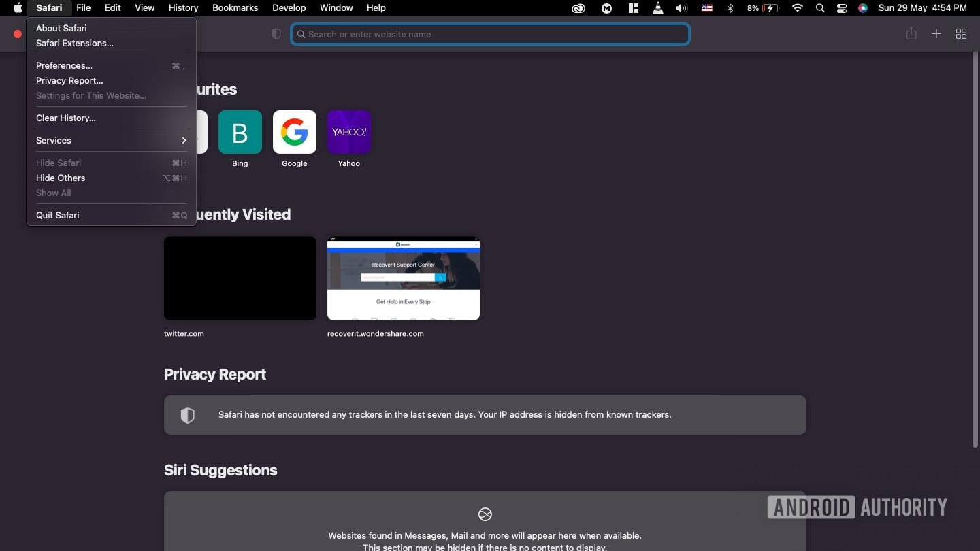
Task: Click the privacy shield icon beside address bar
Action: point(276,34)
